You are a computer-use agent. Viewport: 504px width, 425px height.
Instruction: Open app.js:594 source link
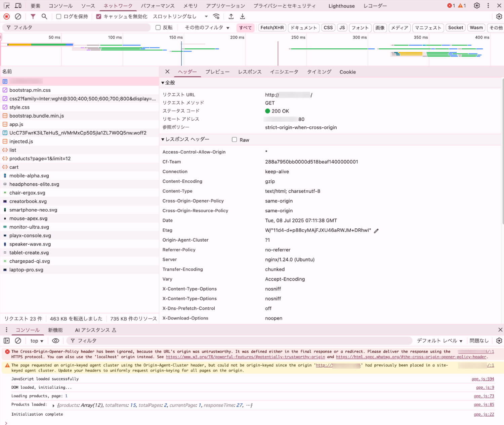(483, 379)
